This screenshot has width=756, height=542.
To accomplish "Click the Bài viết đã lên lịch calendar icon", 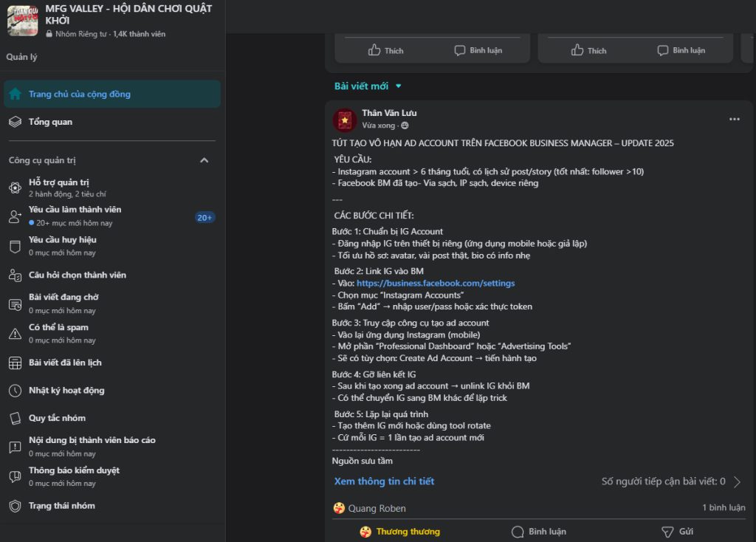I will [15, 363].
